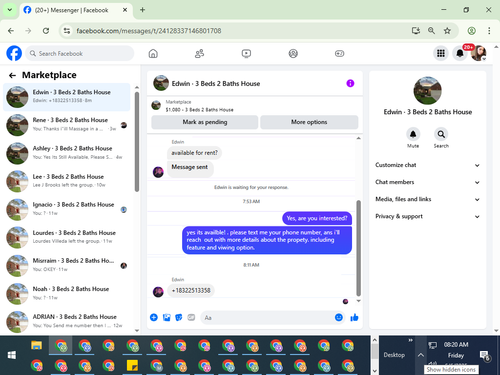Open the Gaming icon in top navigation
The height and width of the screenshot is (375, 500).
pyautogui.click(x=339, y=53)
